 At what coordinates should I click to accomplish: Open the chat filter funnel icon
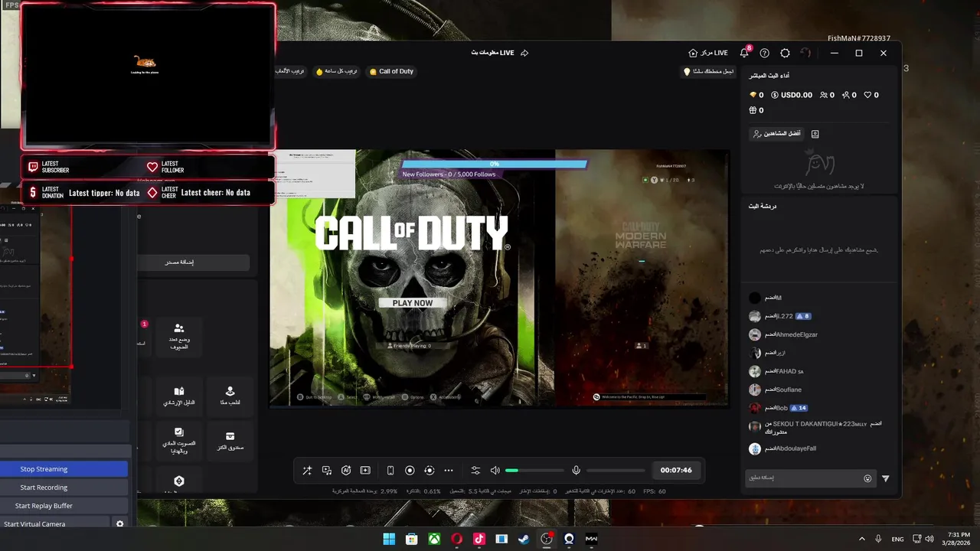886,478
